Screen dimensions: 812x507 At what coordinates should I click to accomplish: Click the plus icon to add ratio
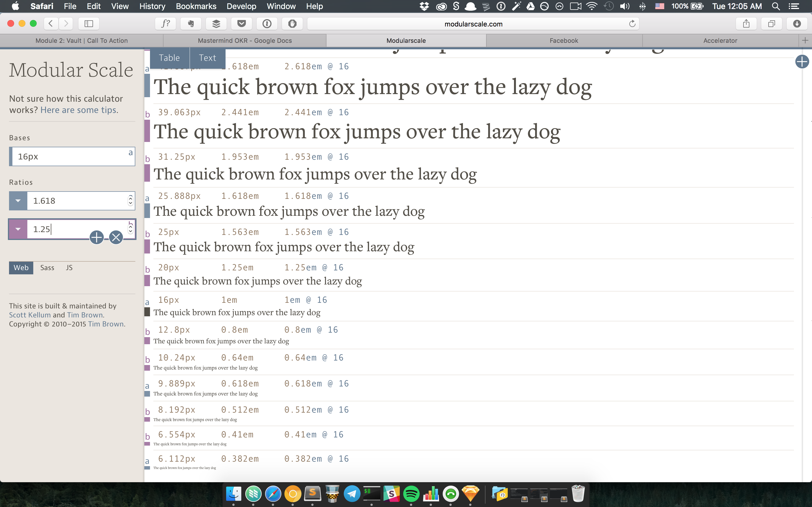[x=97, y=237]
